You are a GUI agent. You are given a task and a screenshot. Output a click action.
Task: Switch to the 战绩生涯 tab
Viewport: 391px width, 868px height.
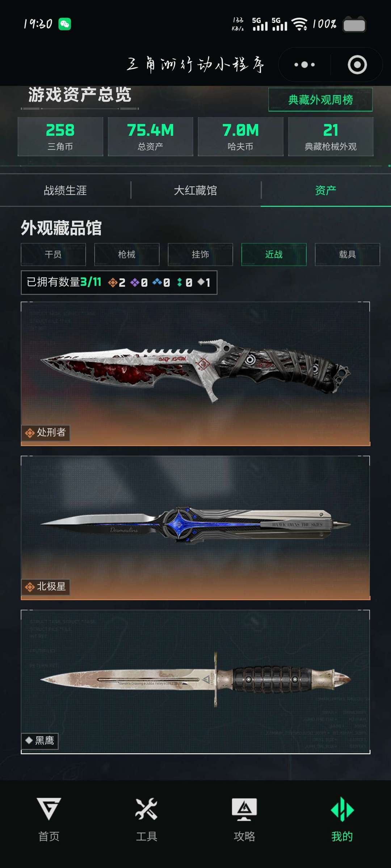(x=65, y=190)
